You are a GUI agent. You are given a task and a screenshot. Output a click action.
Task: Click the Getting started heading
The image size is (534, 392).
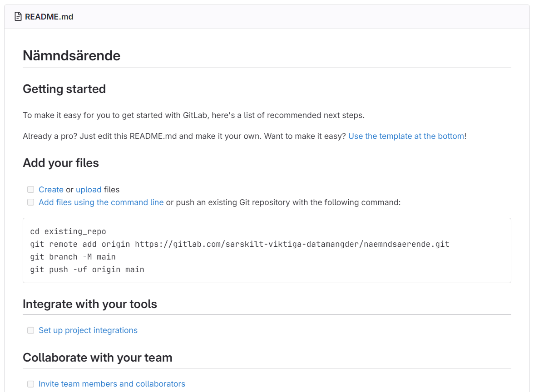click(x=64, y=89)
